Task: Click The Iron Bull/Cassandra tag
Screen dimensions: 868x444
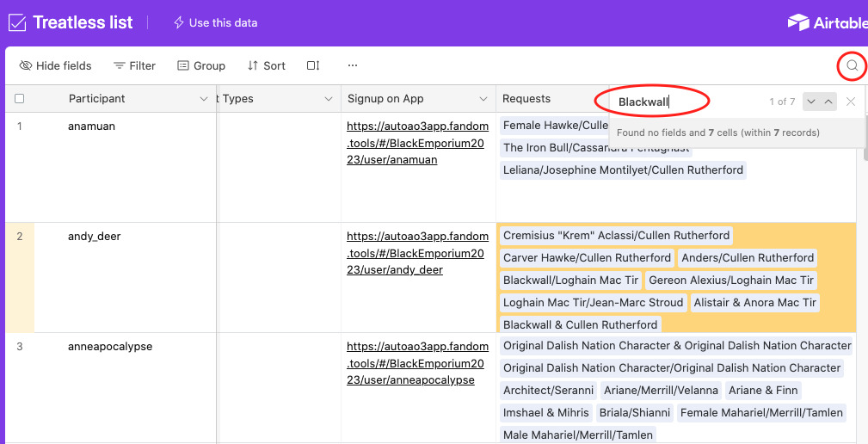Action: pos(596,148)
